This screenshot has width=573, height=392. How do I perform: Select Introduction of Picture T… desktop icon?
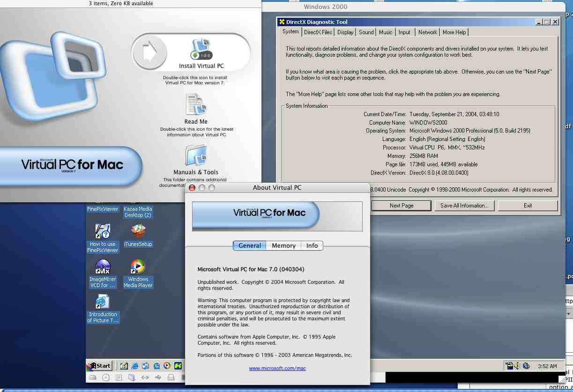(x=103, y=309)
